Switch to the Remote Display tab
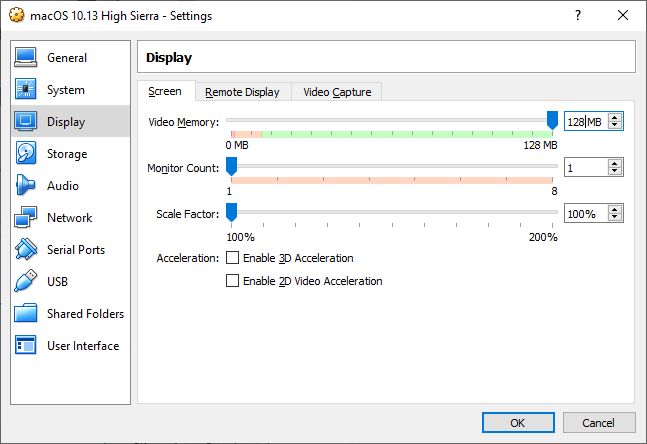Viewport: 647px width, 444px height. click(242, 92)
